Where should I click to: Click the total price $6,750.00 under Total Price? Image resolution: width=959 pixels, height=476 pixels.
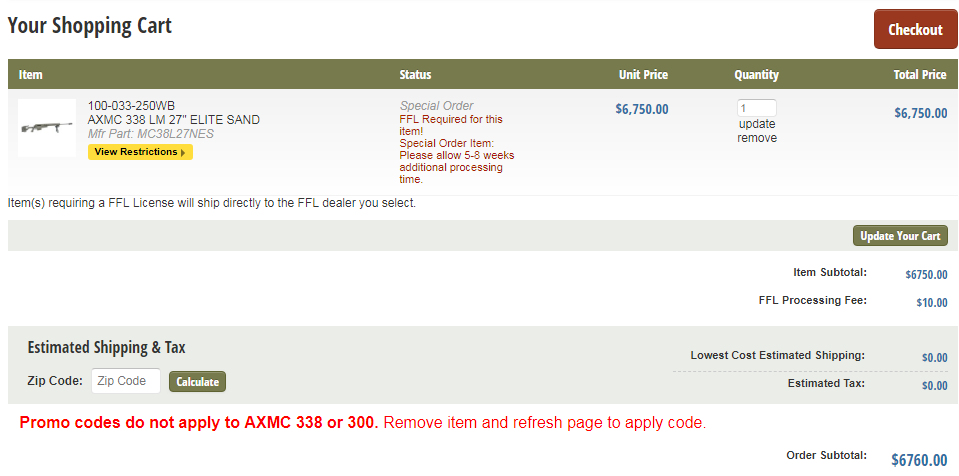920,113
